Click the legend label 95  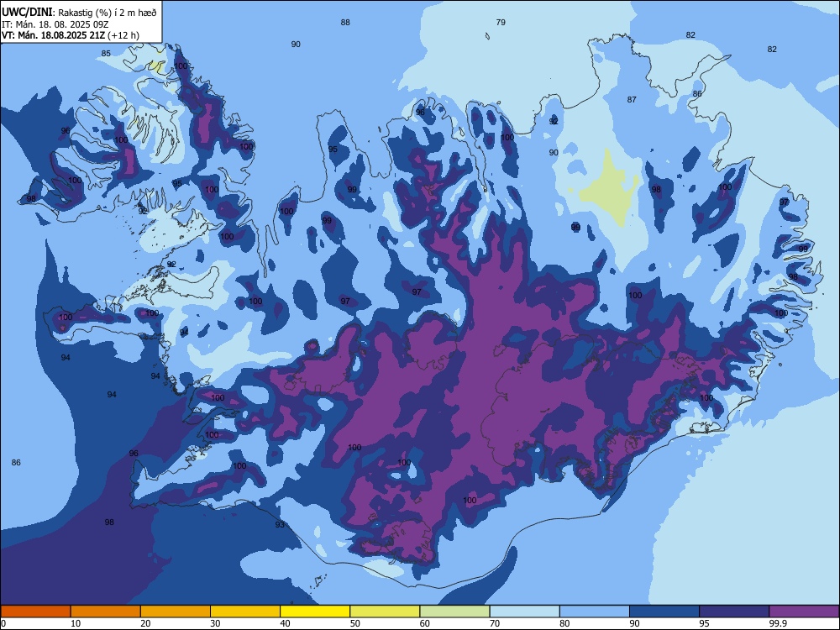click(x=705, y=623)
